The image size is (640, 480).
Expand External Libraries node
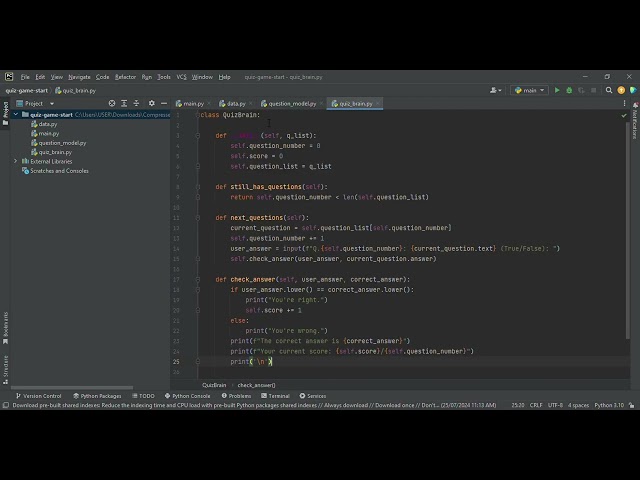(16, 161)
